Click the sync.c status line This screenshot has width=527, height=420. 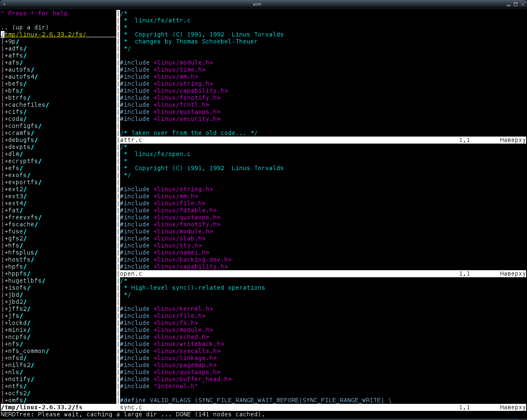pyautogui.click(x=290, y=407)
